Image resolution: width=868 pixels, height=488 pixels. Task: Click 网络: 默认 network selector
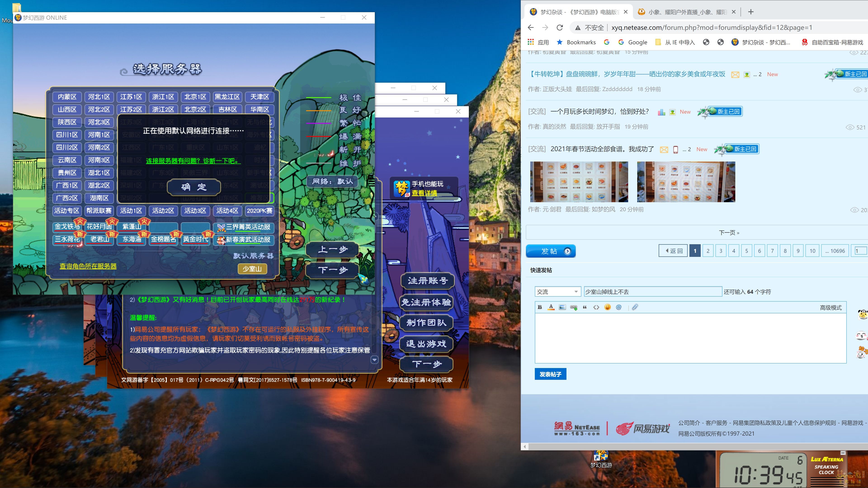click(x=332, y=181)
